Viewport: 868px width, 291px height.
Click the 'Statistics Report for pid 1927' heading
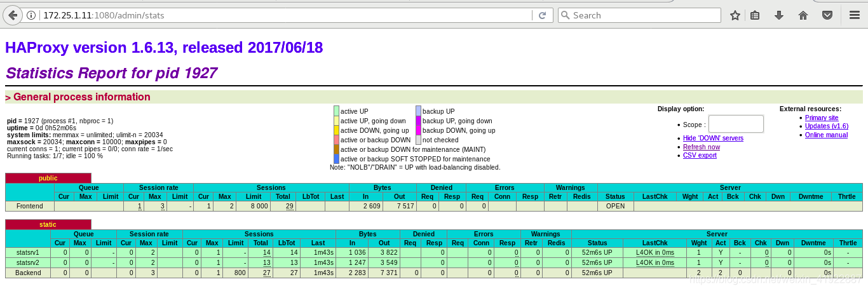[111, 73]
